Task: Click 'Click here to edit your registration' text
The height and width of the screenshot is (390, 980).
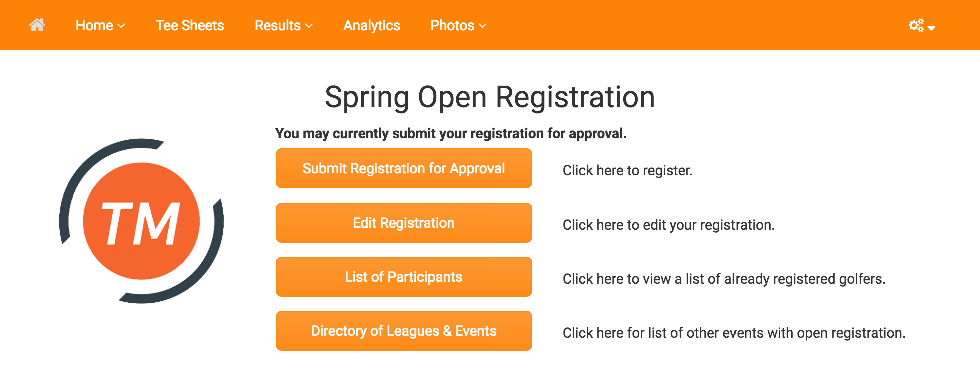Action: [668, 225]
